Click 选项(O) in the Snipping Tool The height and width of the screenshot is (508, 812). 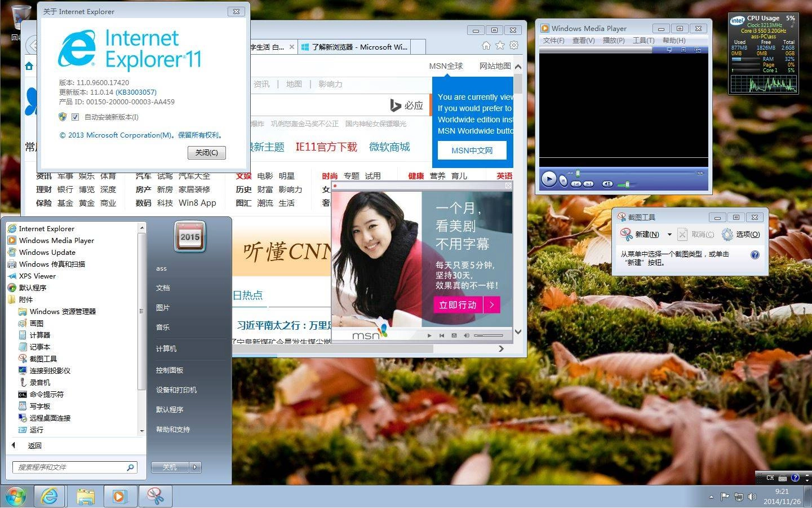click(x=741, y=234)
